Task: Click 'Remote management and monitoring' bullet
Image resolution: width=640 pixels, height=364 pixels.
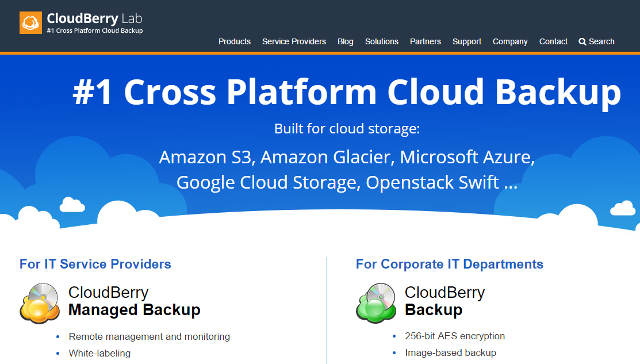Action: (x=150, y=336)
